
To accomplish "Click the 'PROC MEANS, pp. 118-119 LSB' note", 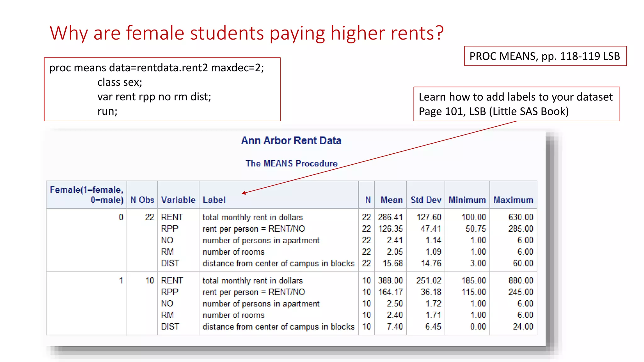I will (x=545, y=56).
